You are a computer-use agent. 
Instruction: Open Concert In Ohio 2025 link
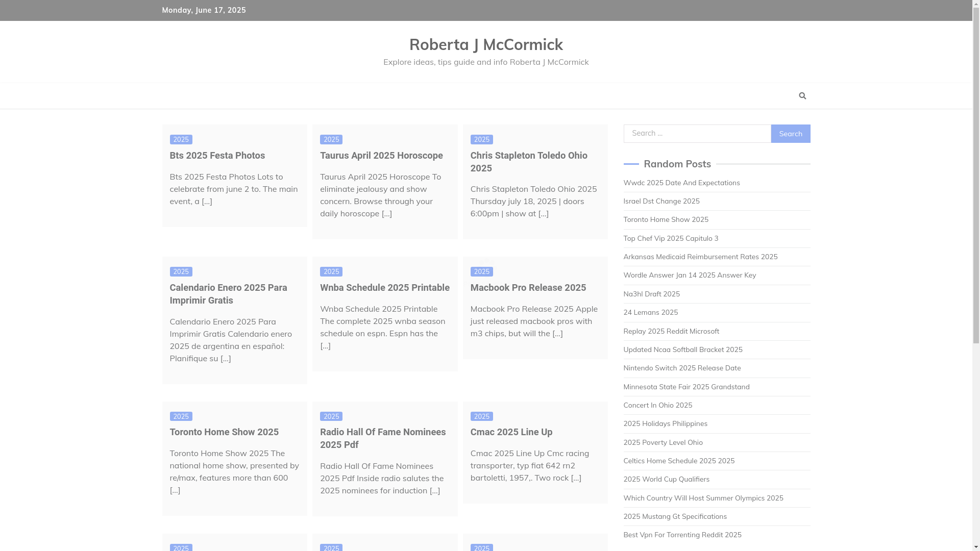coord(657,405)
